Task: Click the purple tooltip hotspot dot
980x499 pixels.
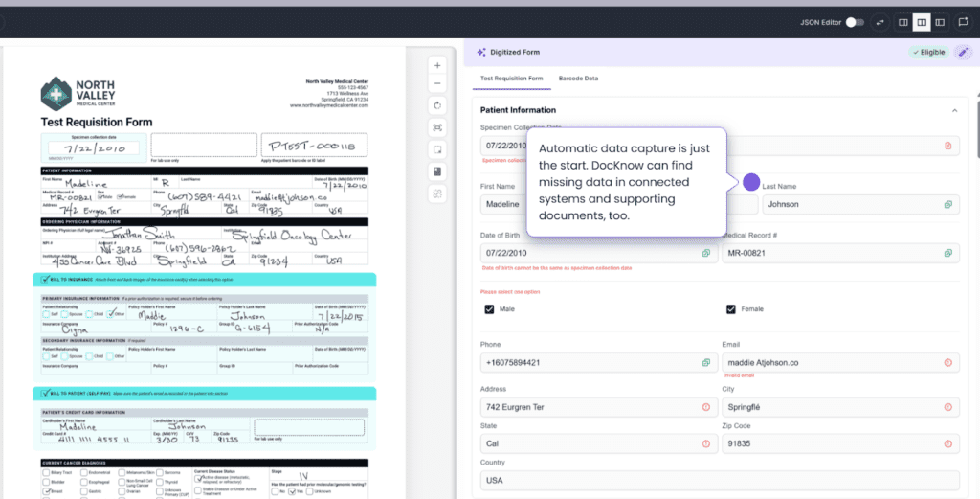Action: click(751, 182)
